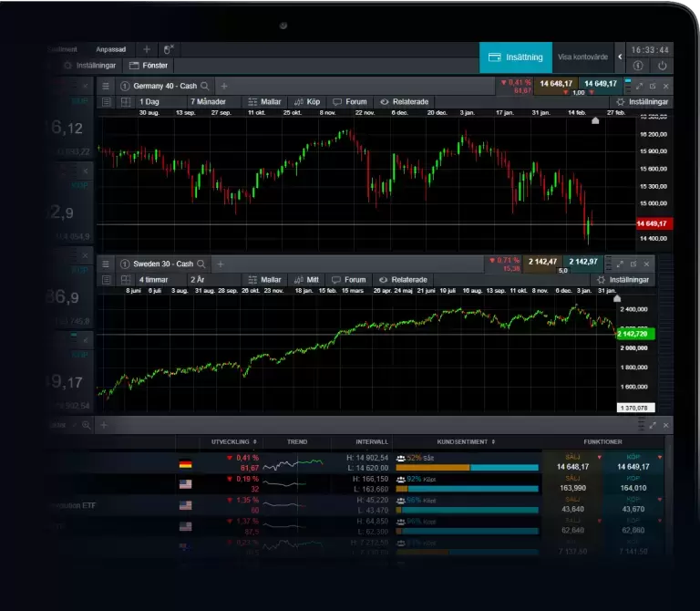Open Visa kontovärde account value
This screenshot has width=700, height=611.
click(582, 57)
